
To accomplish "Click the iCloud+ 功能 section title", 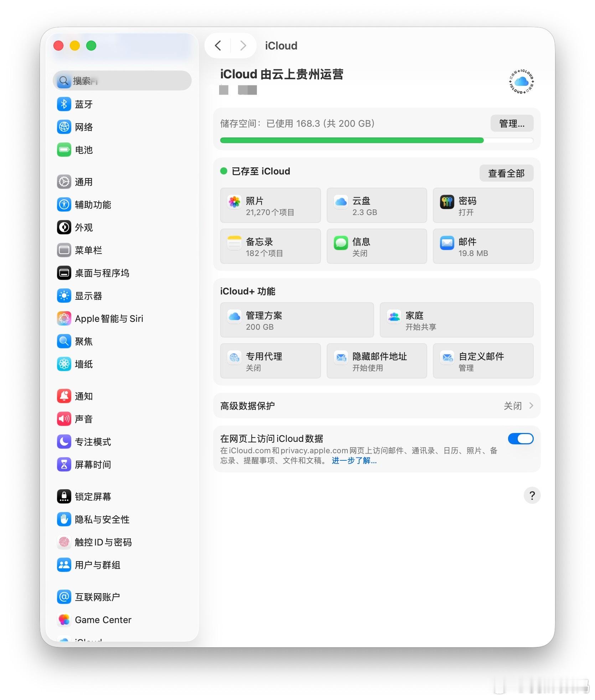I will tap(248, 291).
